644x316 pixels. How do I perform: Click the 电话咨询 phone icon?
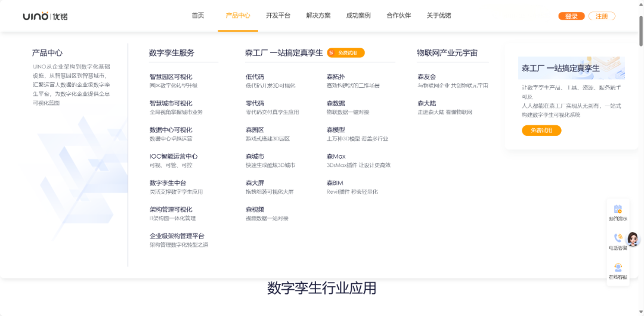click(618, 238)
